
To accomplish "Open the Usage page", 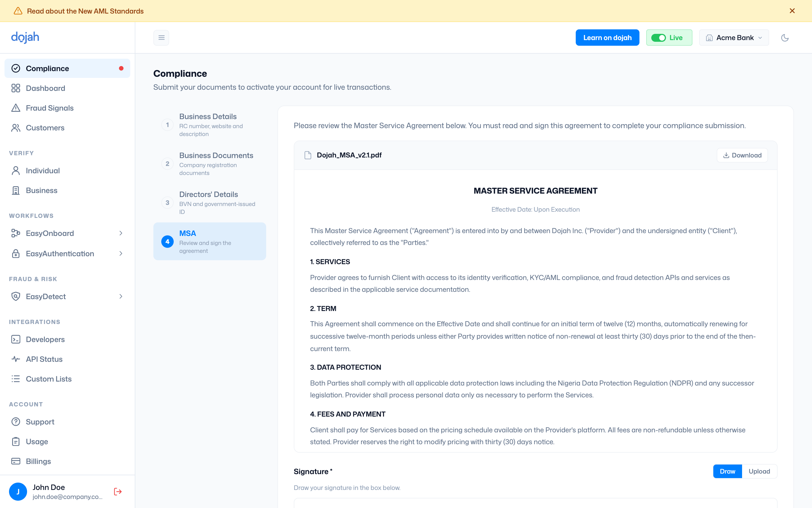I will [67, 441].
